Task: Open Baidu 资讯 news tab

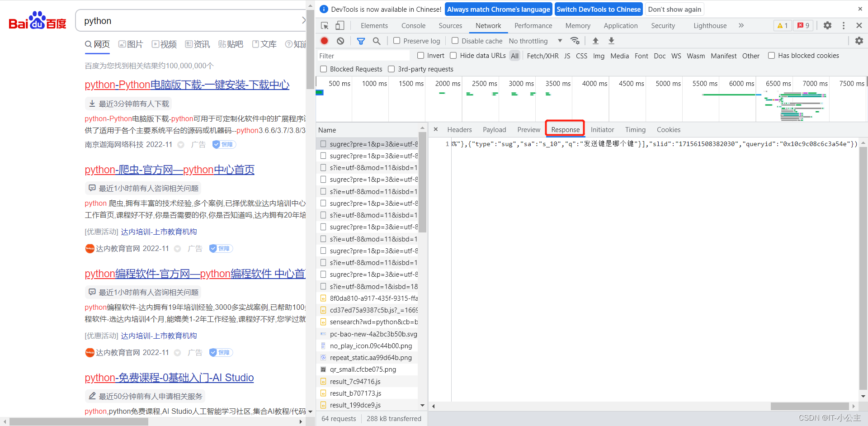Action: click(198, 44)
